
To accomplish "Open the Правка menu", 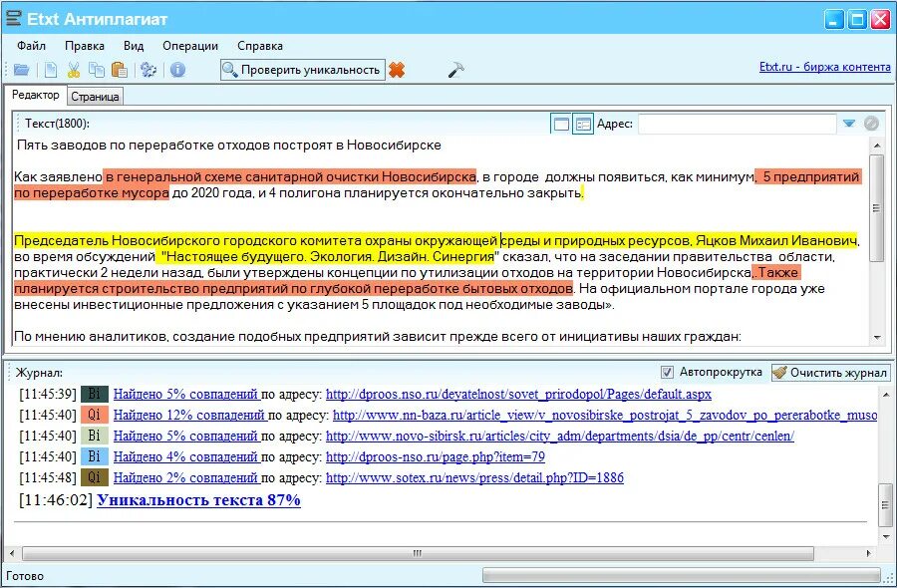I will (85, 46).
